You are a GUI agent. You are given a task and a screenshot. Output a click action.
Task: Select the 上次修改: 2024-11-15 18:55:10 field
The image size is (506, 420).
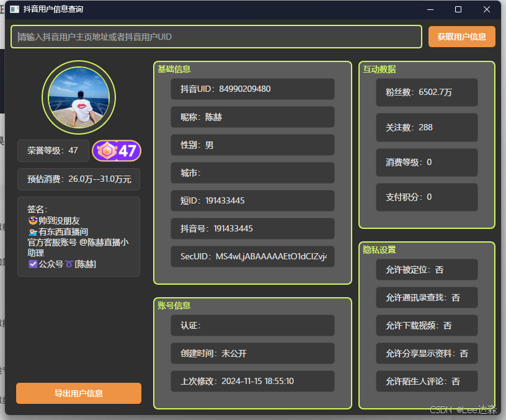tap(252, 382)
